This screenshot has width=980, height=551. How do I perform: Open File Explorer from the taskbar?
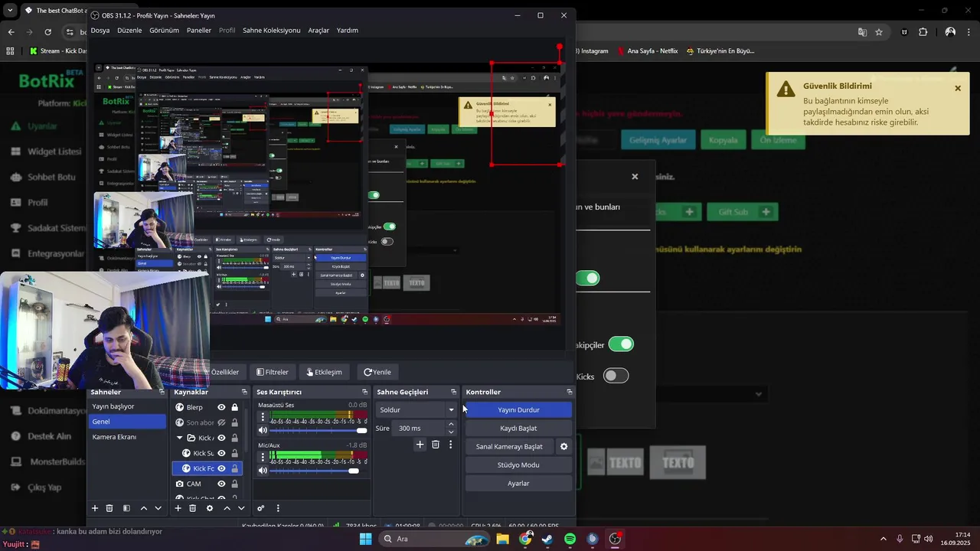(x=502, y=539)
